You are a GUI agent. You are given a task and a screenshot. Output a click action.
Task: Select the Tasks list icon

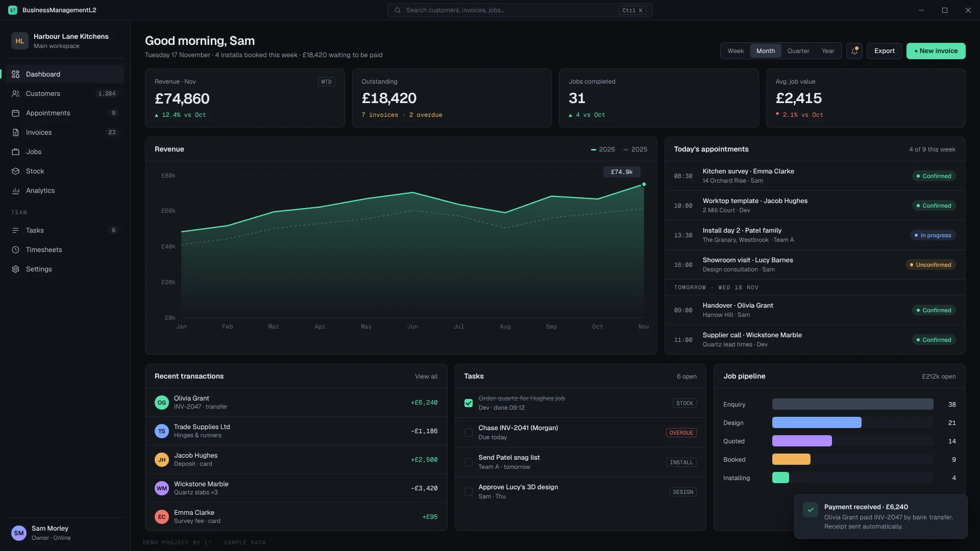16,231
